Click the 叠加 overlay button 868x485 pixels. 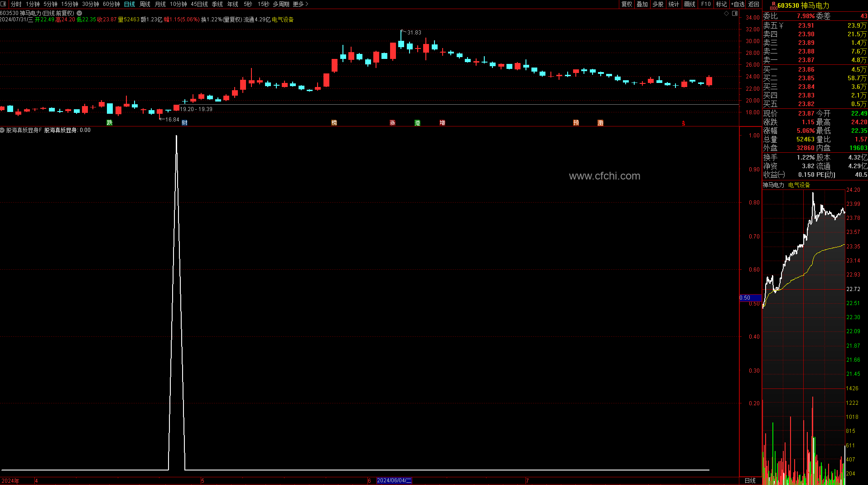pos(642,4)
